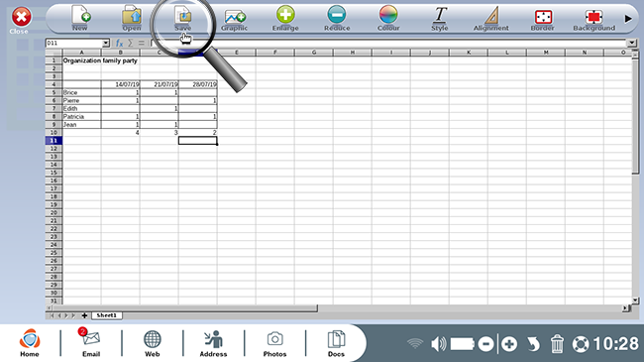Zoom in with the Enlarge icon
Screen dimensions: 644x362
pyautogui.click(x=285, y=18)
